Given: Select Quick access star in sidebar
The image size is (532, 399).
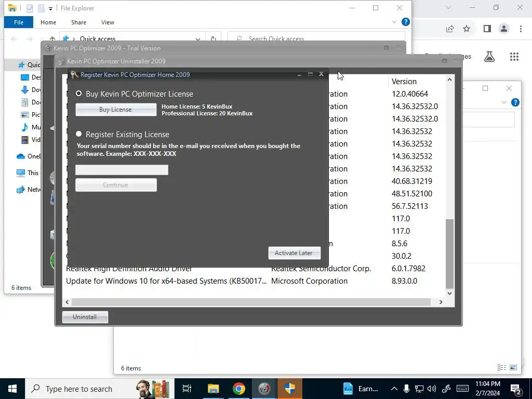Looking at the screenshot, I should click(x=21, y=65).
